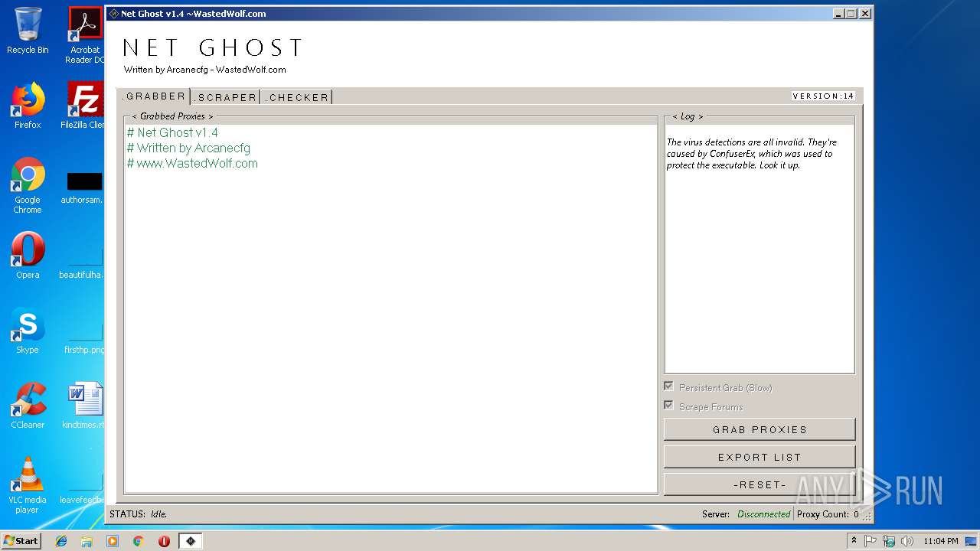Minimize the Net Ghost window
Viewport: 980px width, 551px height.
[x=838, y=14]
